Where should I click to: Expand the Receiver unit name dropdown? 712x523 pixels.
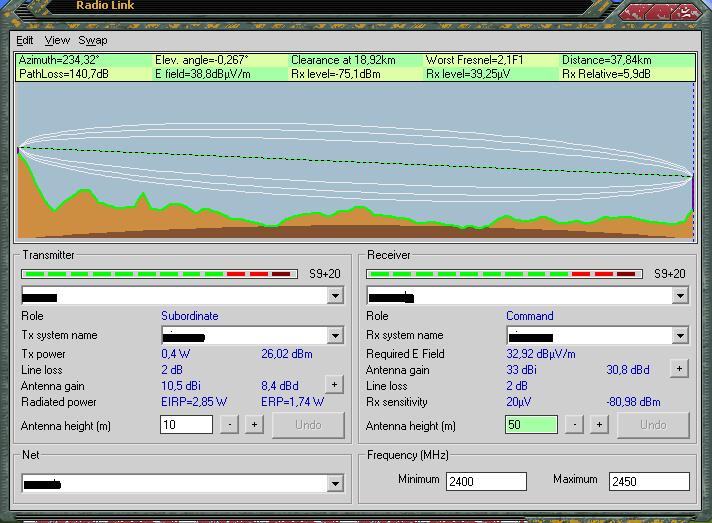coord(680,296)
